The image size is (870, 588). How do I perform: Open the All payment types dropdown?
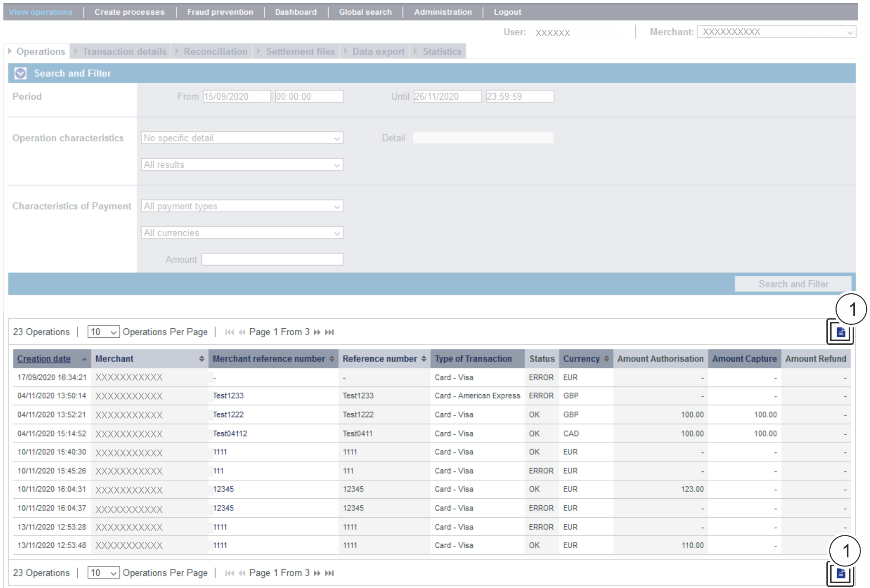coord(242,206)
